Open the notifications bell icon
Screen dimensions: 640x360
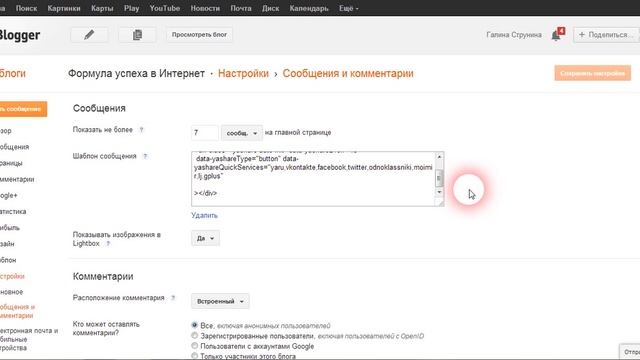(x=556, y=35)
